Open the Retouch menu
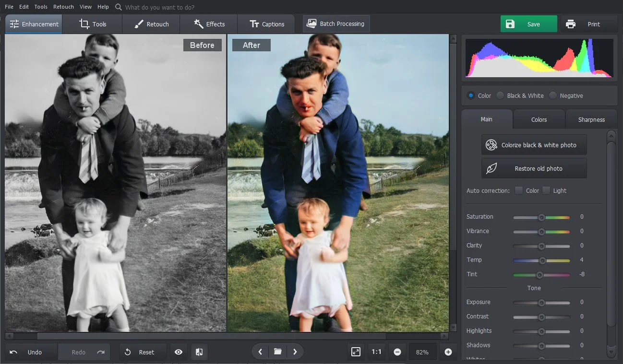The width and height of the screenshot is (623, 364). point(63,7)
